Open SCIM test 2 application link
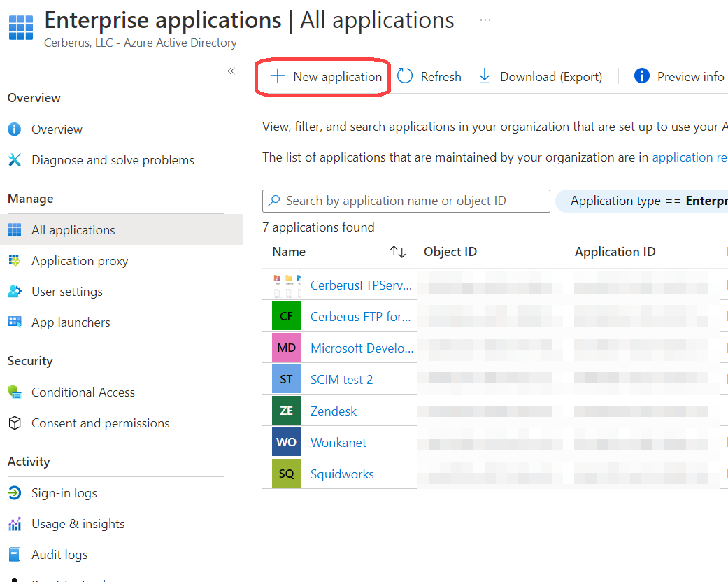The height and width of the screenshot is (582, 728). (x=341, y=379)
